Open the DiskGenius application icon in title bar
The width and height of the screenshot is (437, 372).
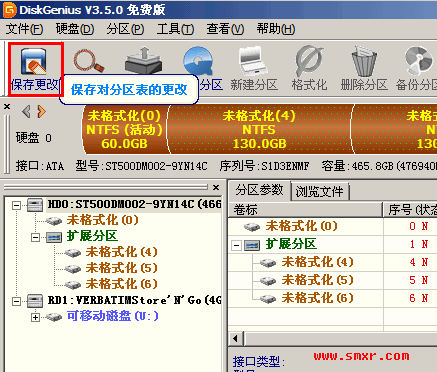tap(9, 10)
